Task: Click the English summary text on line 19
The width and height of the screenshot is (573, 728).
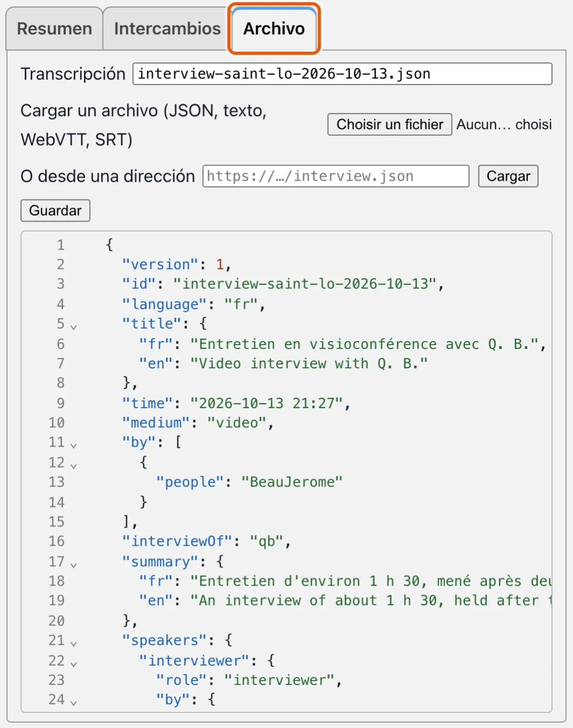Action: tap(371, 600)
